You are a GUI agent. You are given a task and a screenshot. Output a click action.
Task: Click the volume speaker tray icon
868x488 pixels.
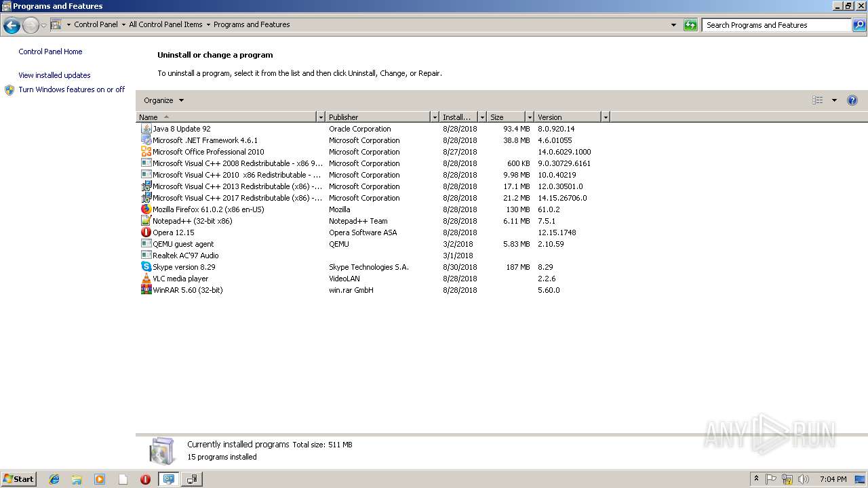point(804,479)
